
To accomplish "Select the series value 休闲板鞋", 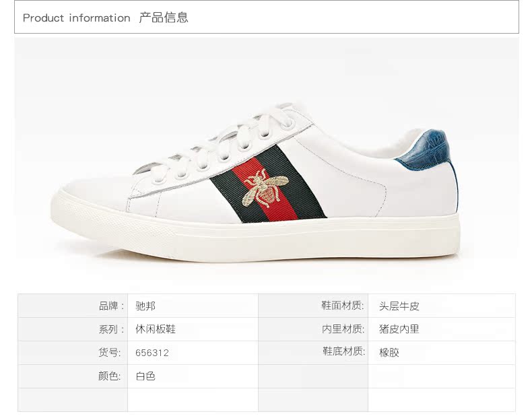I will 156,329.
